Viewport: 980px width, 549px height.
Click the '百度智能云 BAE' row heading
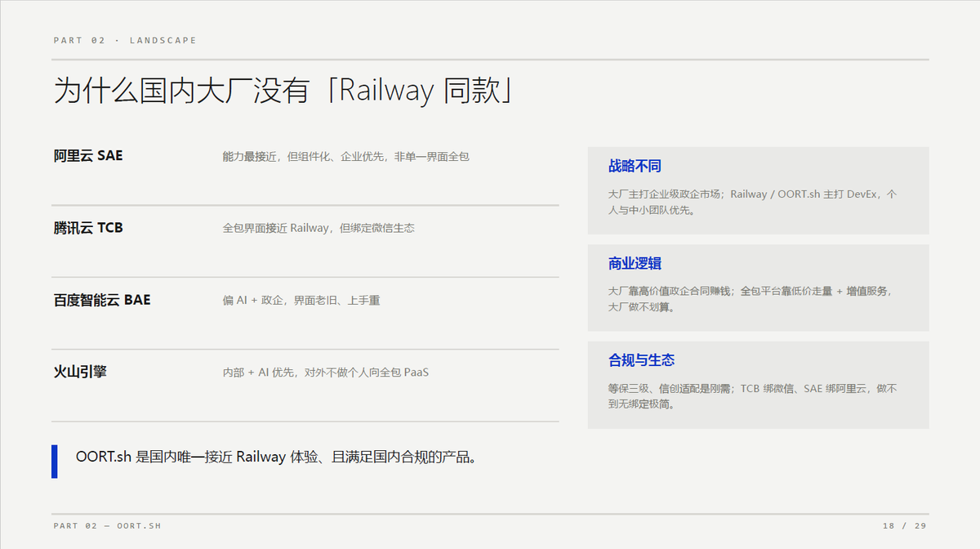click(102, 300)
